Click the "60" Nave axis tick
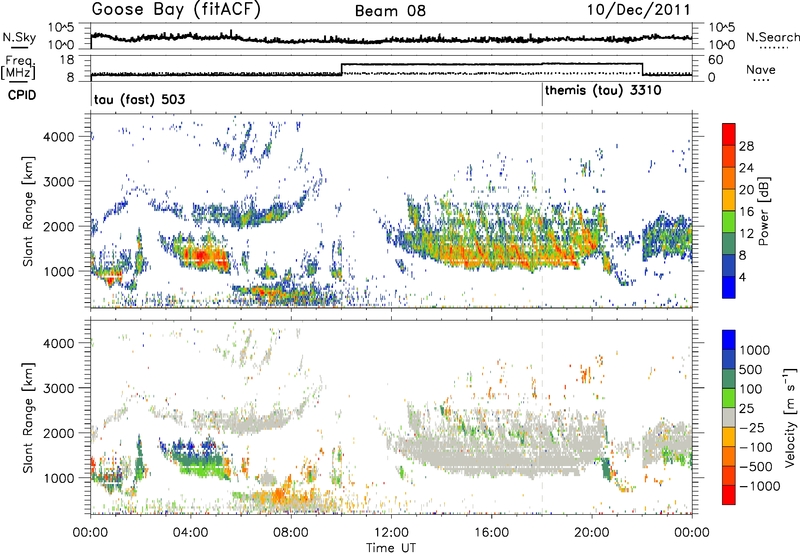Image resolution: width=800 pixels, height=554 pixels. click(715, 60)
